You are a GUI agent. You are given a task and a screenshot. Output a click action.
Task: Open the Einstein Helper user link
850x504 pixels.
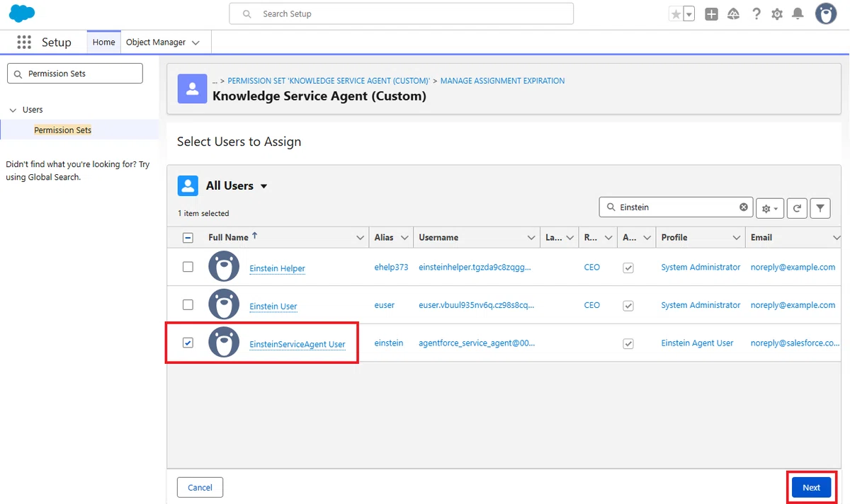[x=278, y=269]
